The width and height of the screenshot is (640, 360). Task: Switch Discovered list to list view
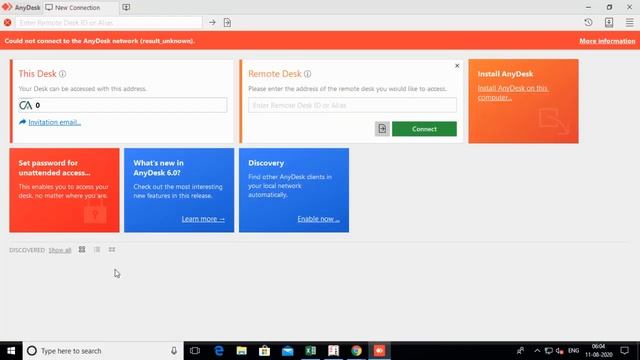(x=97, y=249)
